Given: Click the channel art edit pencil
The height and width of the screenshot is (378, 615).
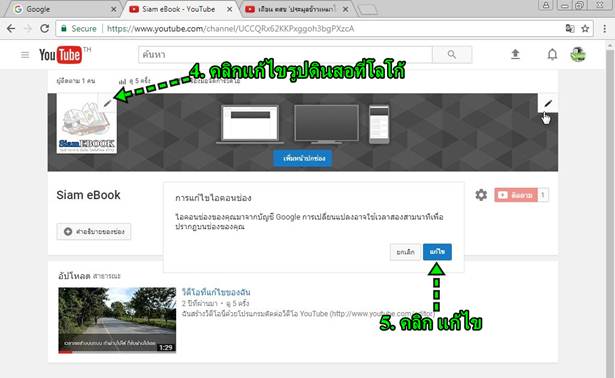Looking at the screenshot, I should (548, 103).
